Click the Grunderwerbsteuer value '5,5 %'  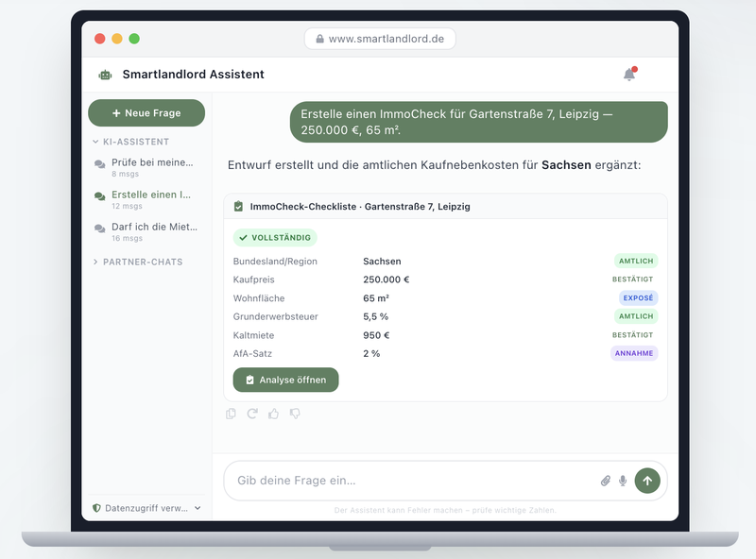375,316
